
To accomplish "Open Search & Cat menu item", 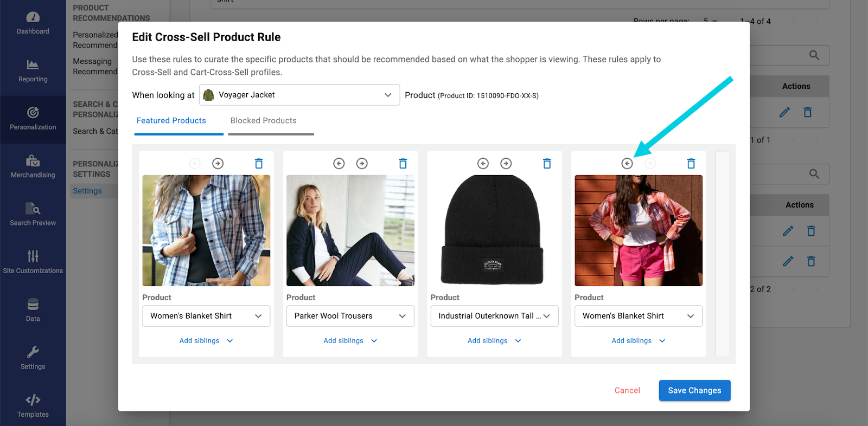I will coord(95,131).
